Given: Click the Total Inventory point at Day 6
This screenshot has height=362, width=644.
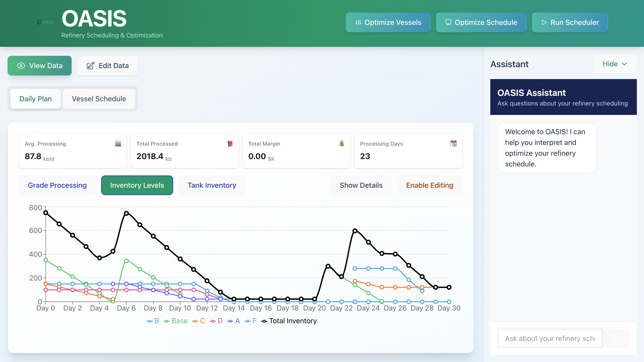Looking at the screenshot, I should pos(127,213).
